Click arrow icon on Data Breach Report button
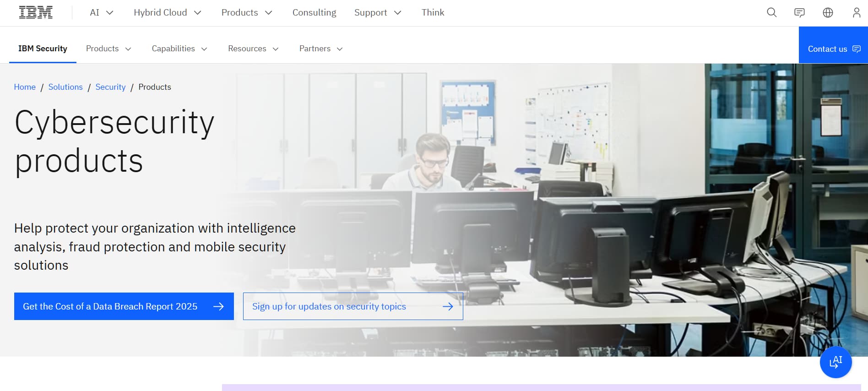Image resolution: width=868 pixels, height=391 pixels. (218, 306)
